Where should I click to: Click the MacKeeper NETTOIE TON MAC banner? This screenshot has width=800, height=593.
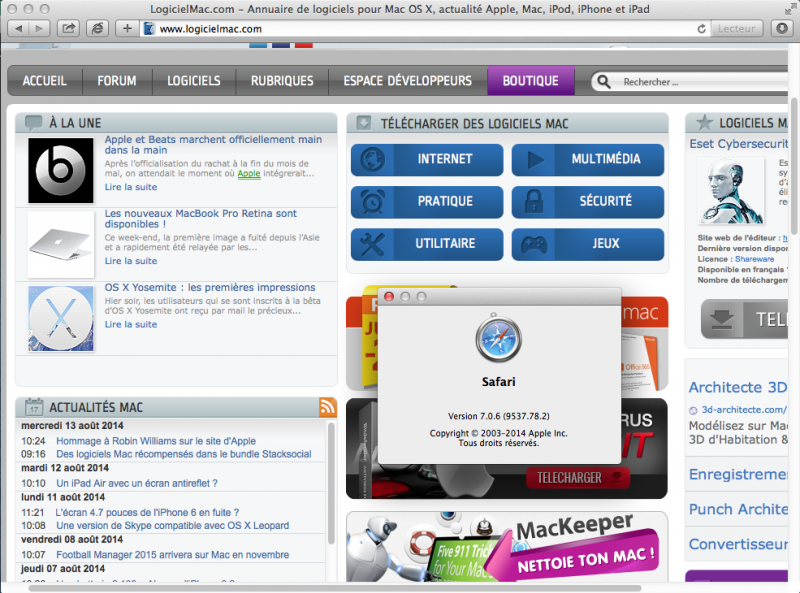pyautogui.click(x=507, y=547)
